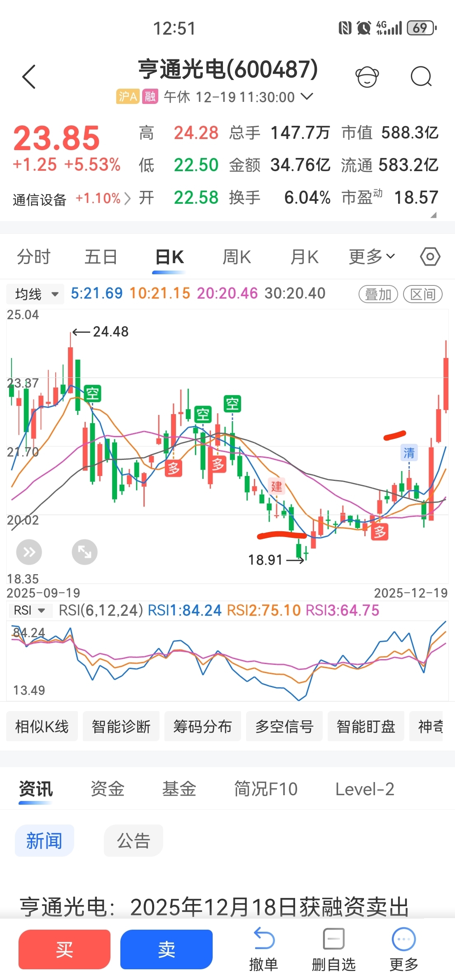The image size is (455, 980).
Task: Tap the blue 卖 sell button
Action: [x=167, y=949]
